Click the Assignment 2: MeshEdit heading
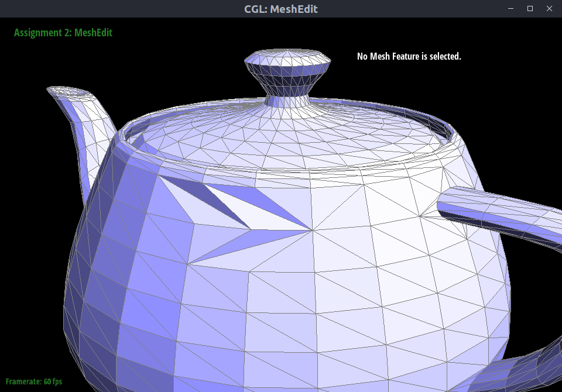Screen dimensions: 562x392 click(x=63, y=33)
